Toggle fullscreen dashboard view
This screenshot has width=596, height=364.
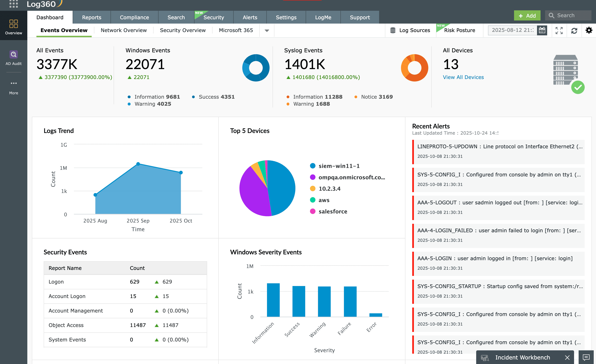pos(559,30)
